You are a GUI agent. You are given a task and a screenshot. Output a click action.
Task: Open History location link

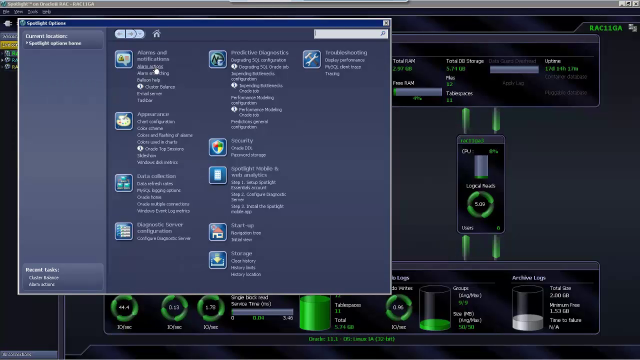click(246, 274)
